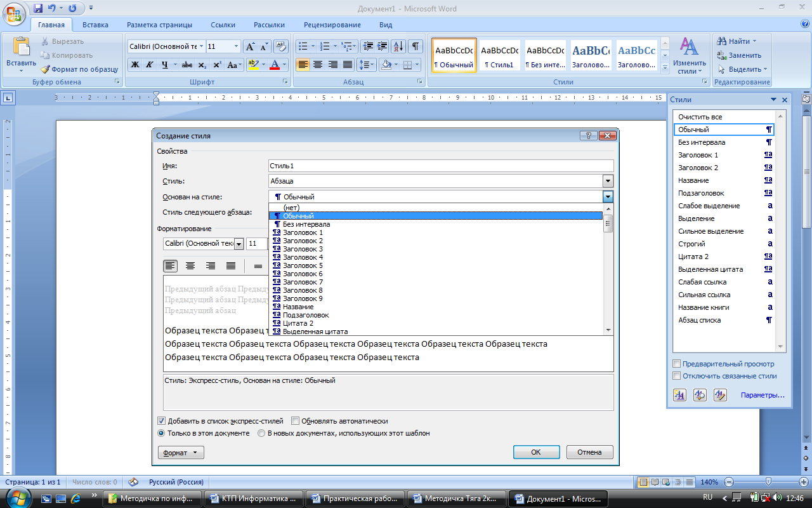Open font color button in ribbon
Image resolution: width=812 pixels, height=508 pixels.
click(x=275, y=65)
